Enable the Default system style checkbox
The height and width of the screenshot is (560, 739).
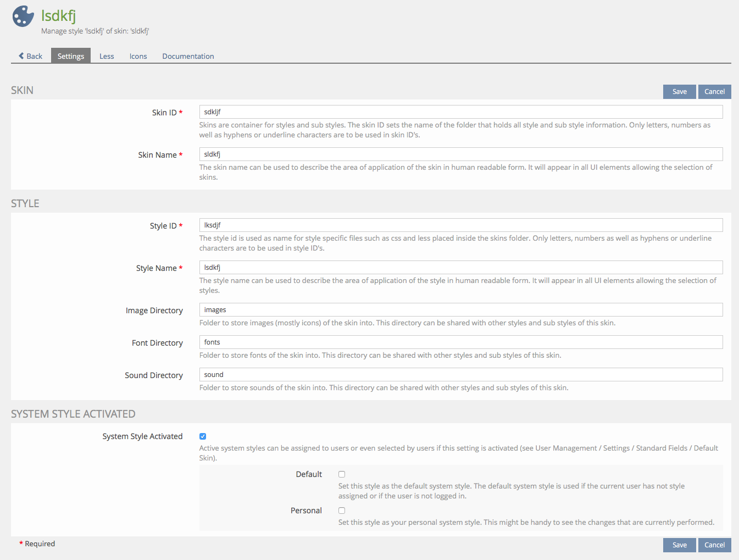(342, 474)
